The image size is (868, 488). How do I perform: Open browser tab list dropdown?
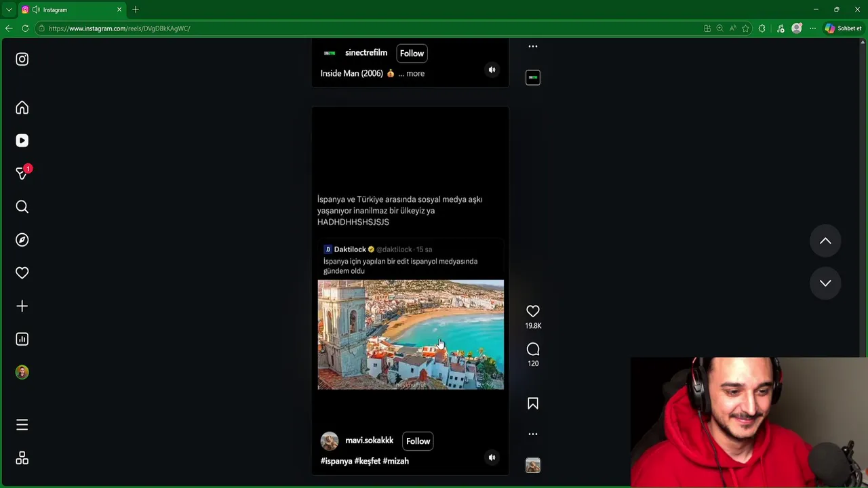[9, 9]
